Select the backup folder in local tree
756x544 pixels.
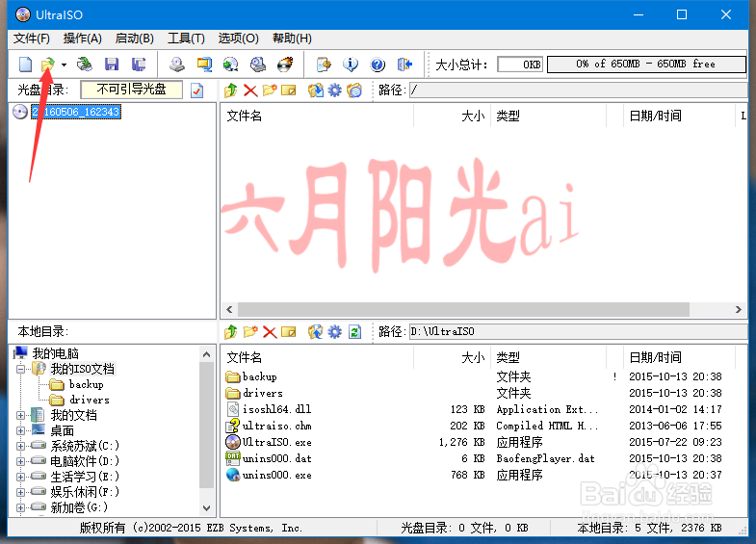[x=87, y=384]
